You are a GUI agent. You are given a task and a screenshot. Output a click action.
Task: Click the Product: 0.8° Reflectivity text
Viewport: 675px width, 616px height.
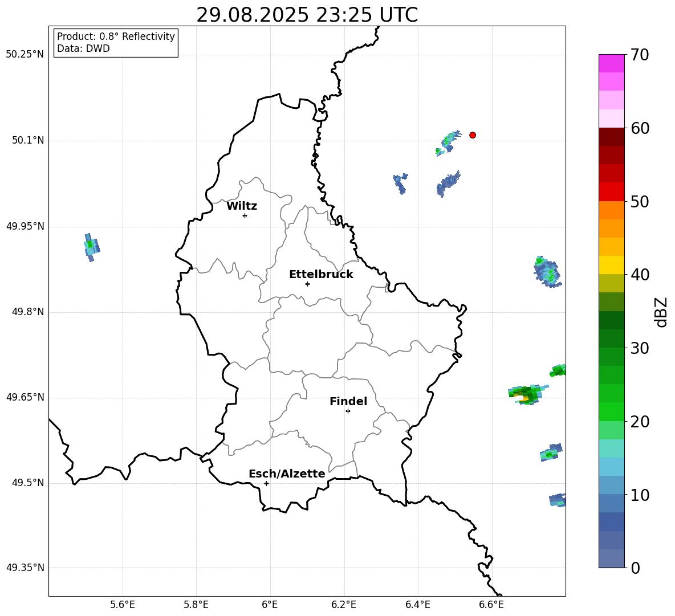click(116, 36)
